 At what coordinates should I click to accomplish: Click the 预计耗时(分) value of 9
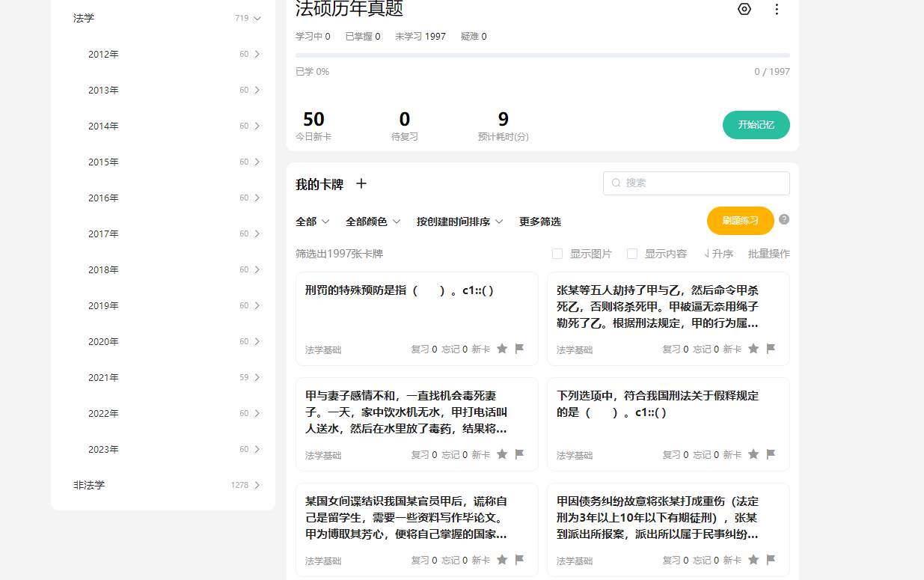click(x=504, y=119)
